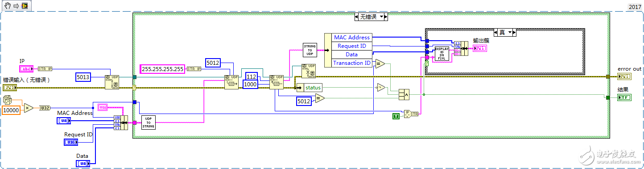This screenshot has height=169, width=644.
Task: Select MAC Address in unbundle list
Action: (x=351, y=38)
